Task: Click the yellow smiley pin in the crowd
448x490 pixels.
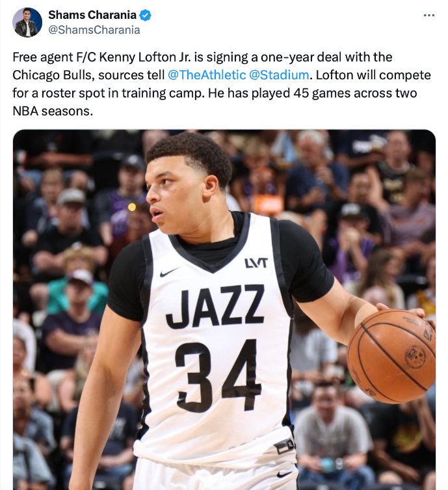Action: (x=132, y=207)
